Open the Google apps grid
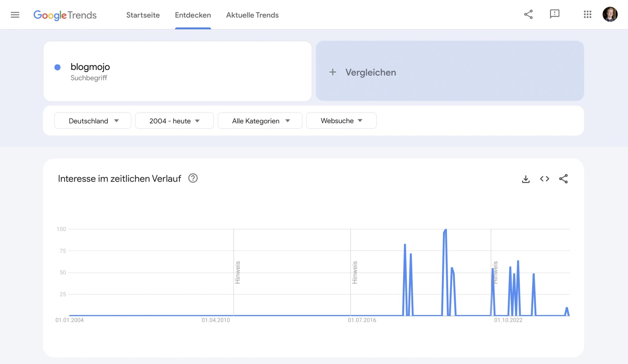The image size is (628, 364). tap(587, 14)
